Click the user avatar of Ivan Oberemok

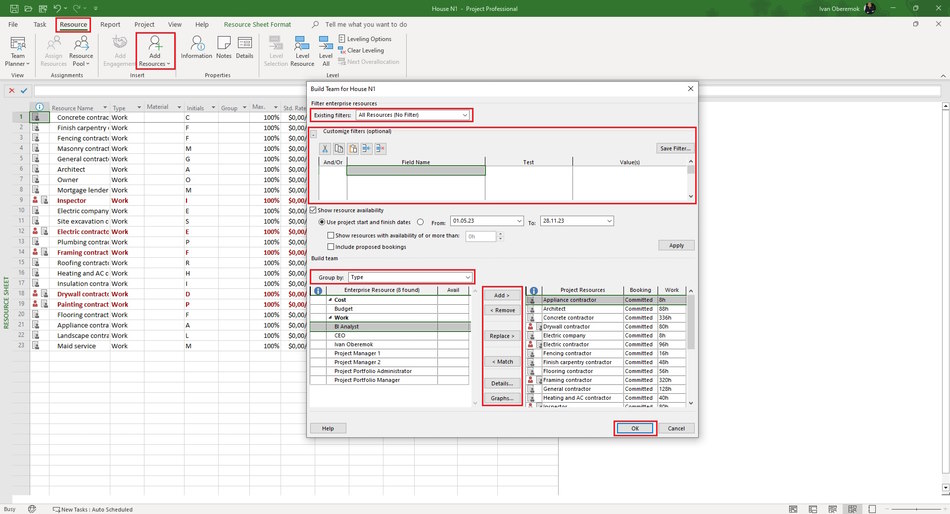(870, 8)
